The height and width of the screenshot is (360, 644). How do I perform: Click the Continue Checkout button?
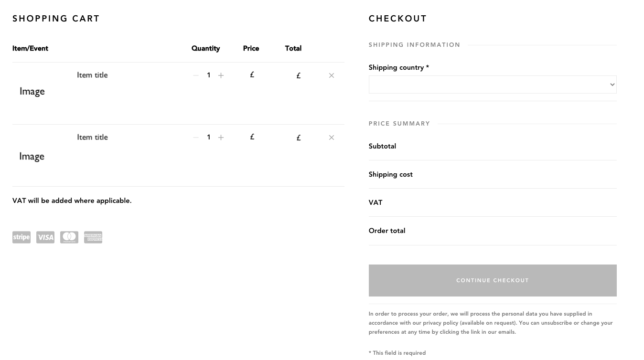pyautogui.click(x=493, y=280)
